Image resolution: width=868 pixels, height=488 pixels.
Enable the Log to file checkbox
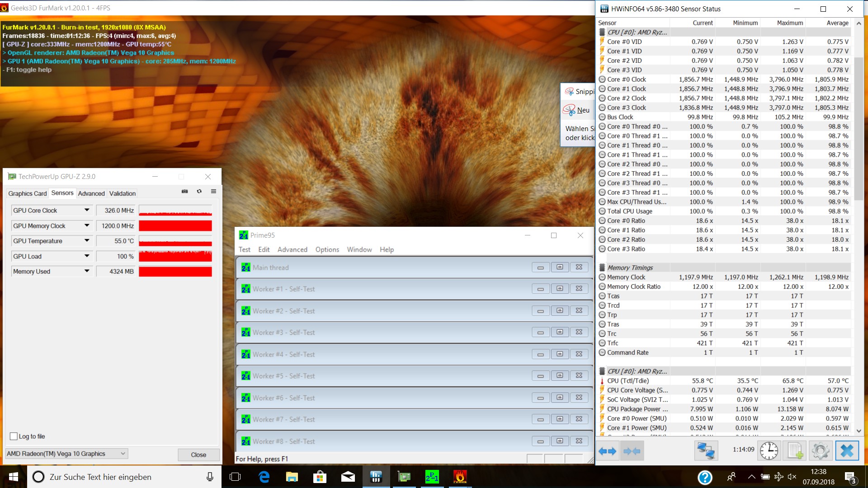tap(14, 436)
